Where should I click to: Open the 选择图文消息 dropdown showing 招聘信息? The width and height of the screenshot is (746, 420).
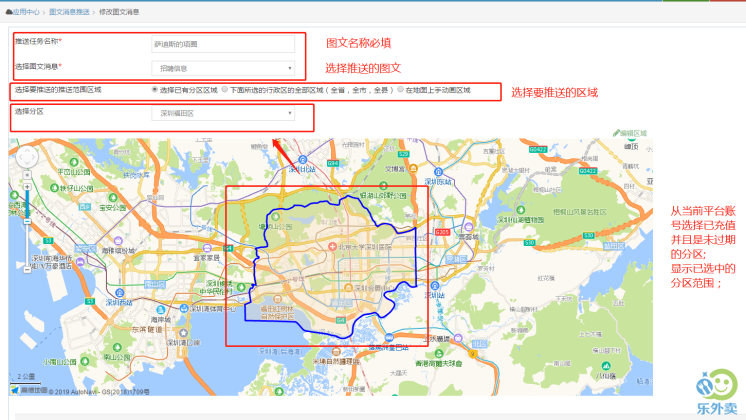[x=224, y=68]
